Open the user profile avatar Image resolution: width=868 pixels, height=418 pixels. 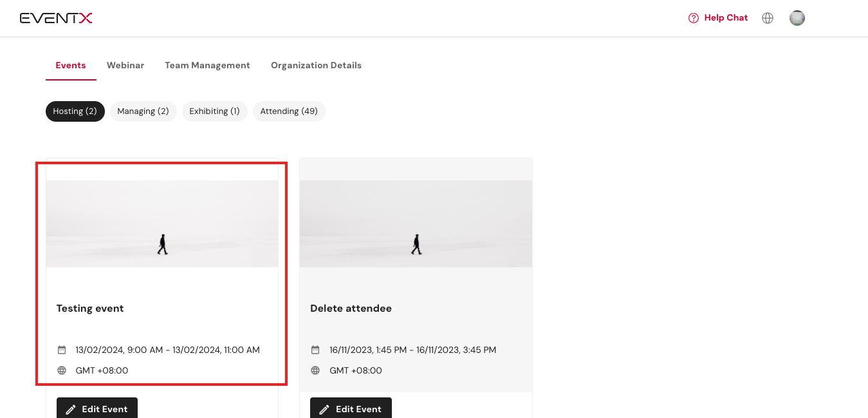[797, 18]
